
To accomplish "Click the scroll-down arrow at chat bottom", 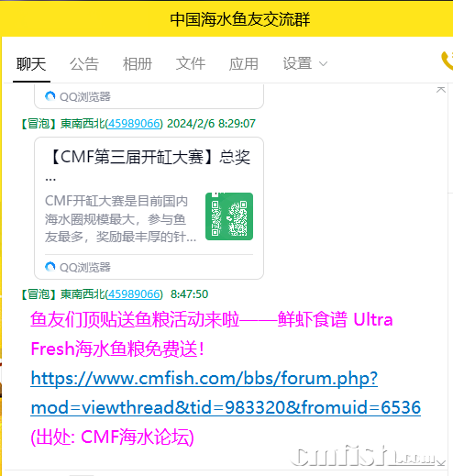I will 441,463.
